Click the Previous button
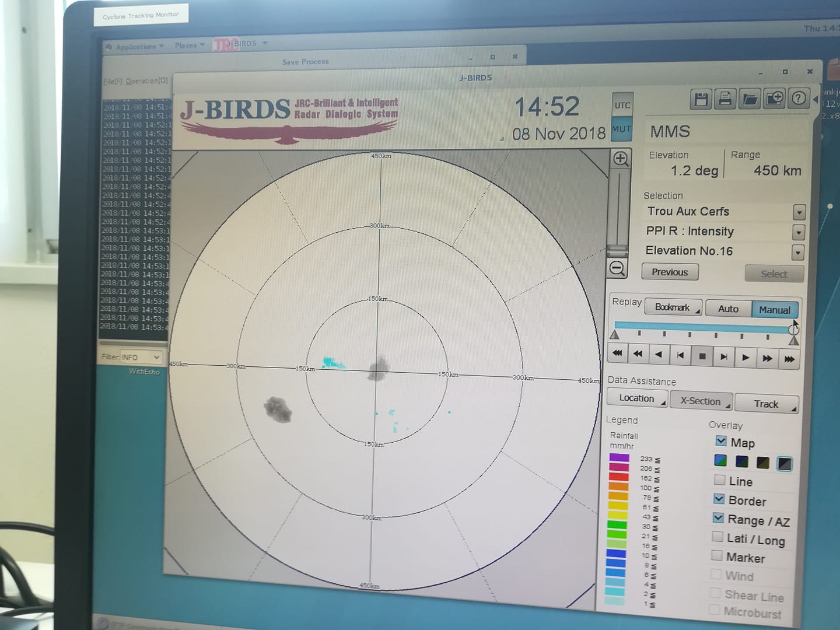The height and width of the screenshot is (630, 840). (x=670, y=272)
